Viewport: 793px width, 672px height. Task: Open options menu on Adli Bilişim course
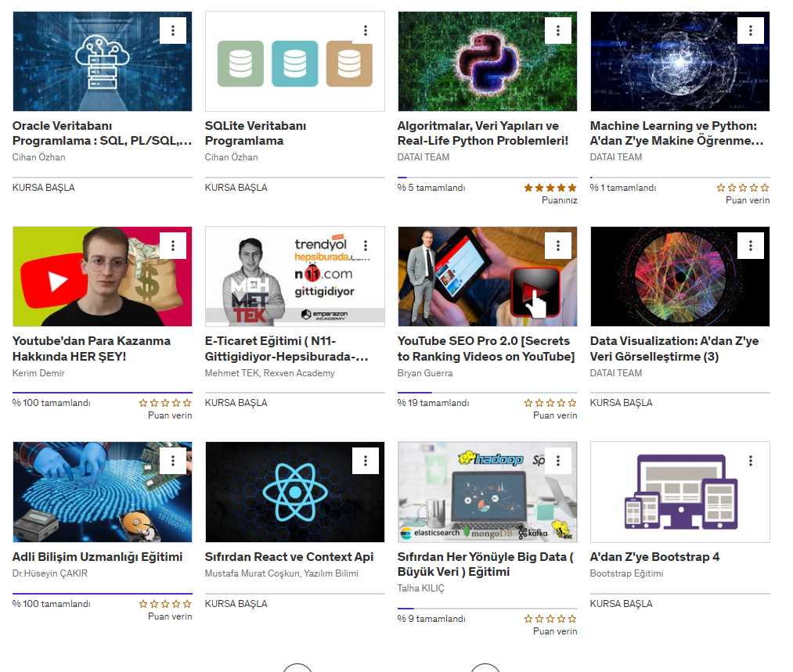click(173, 461)
